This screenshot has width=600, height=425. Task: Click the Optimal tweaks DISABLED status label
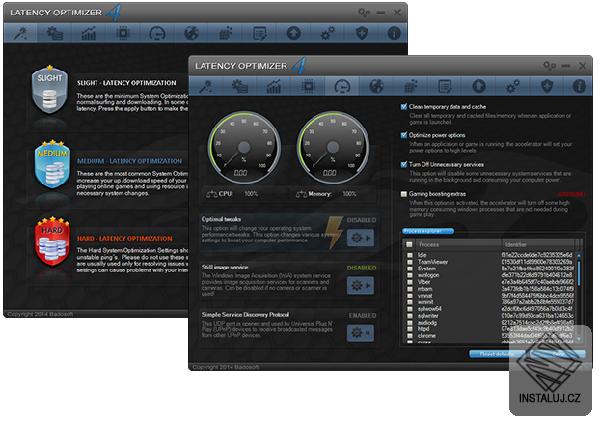click(x=362, y=220)
